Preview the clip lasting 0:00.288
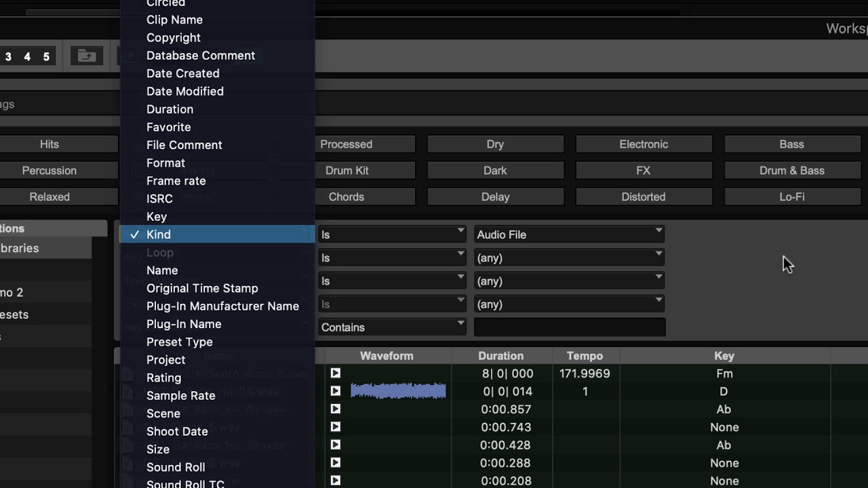This screenshot has width=868, height=488. [336, 463]
